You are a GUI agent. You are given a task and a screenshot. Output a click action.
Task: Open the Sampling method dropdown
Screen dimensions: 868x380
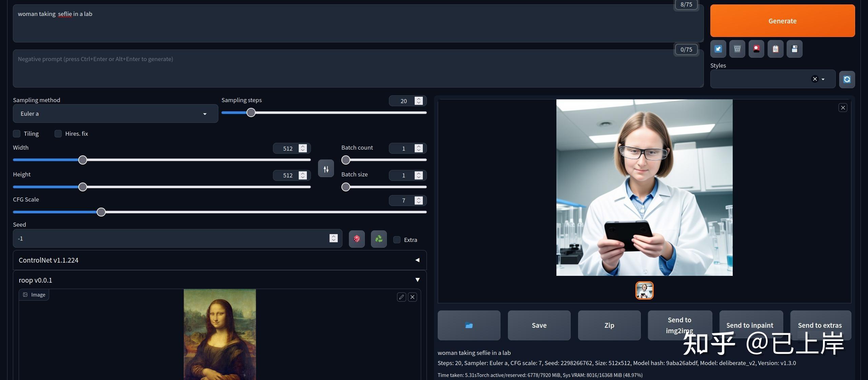115,114
